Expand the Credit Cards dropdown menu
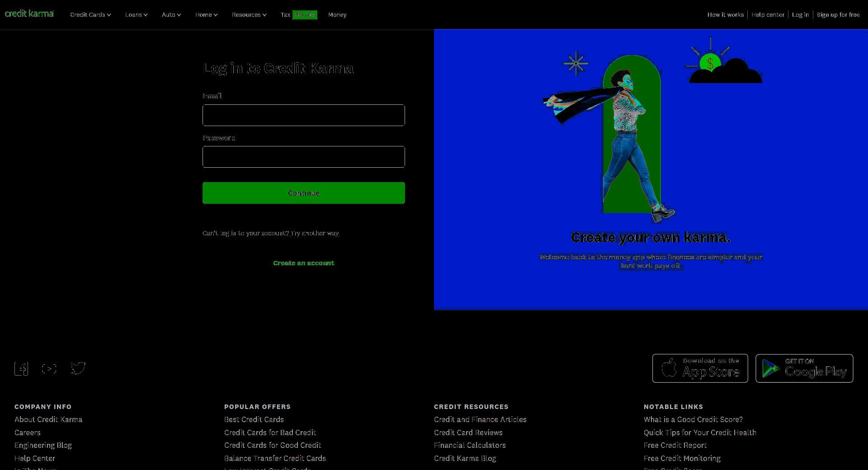This screenshot has height=470, width=868. [90, 15]
